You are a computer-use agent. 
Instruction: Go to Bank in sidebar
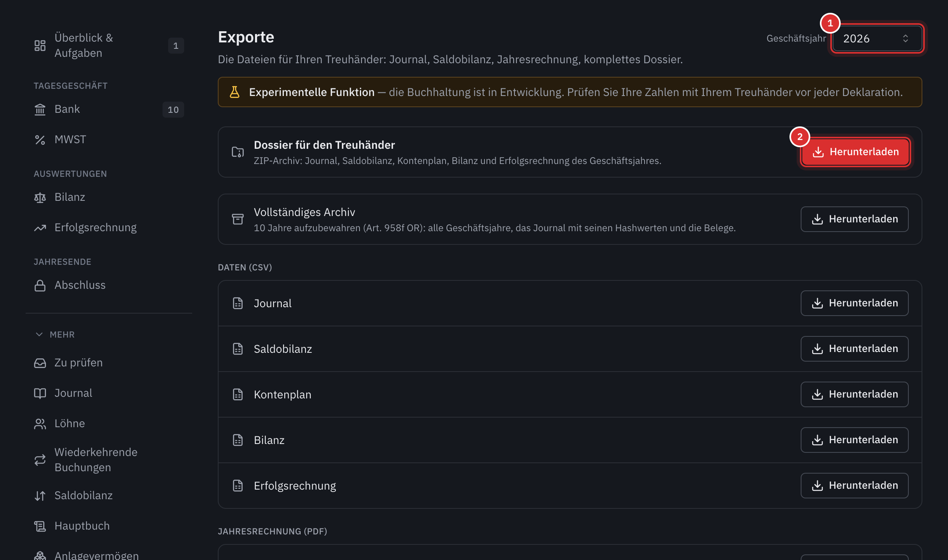109,109
